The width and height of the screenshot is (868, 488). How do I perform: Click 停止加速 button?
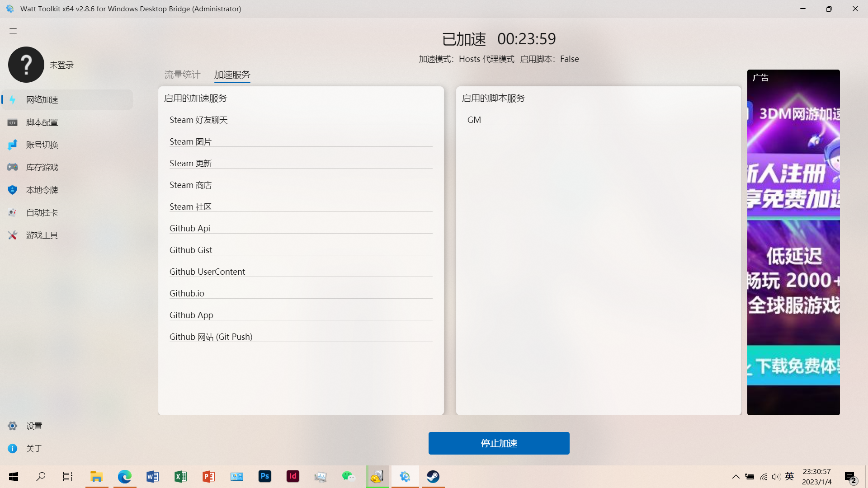499,443
